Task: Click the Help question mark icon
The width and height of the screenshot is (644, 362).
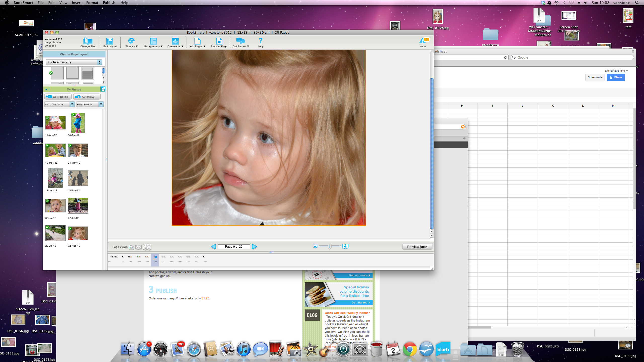Action: click(x=261, y=41)
